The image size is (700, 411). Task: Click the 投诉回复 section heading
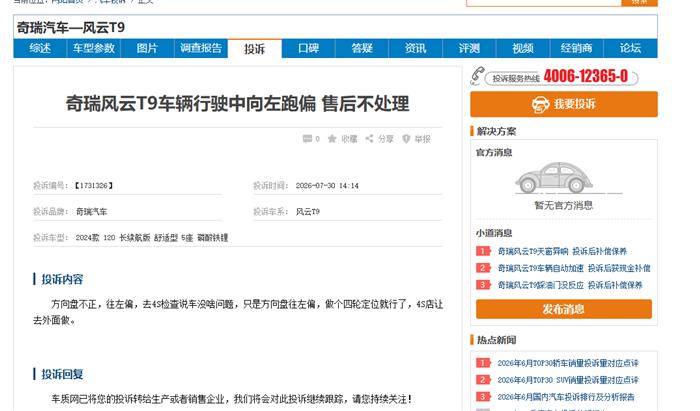tap(62, 374)
